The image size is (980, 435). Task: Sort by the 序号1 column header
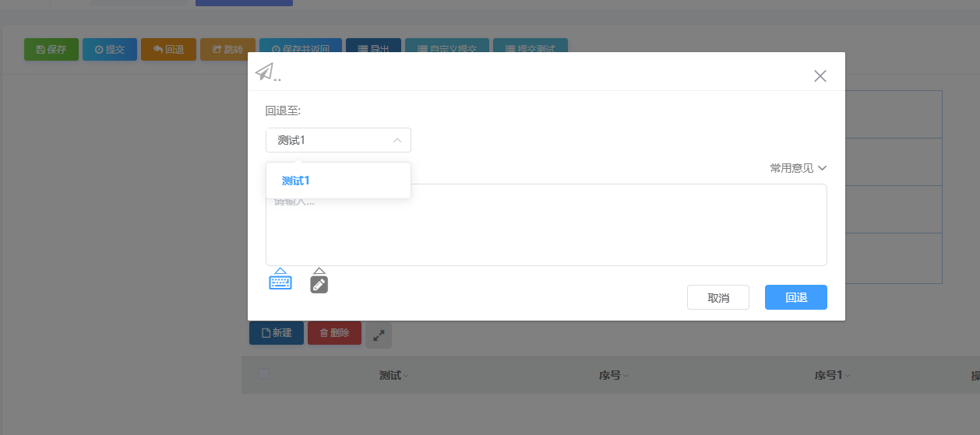(832, 376)
